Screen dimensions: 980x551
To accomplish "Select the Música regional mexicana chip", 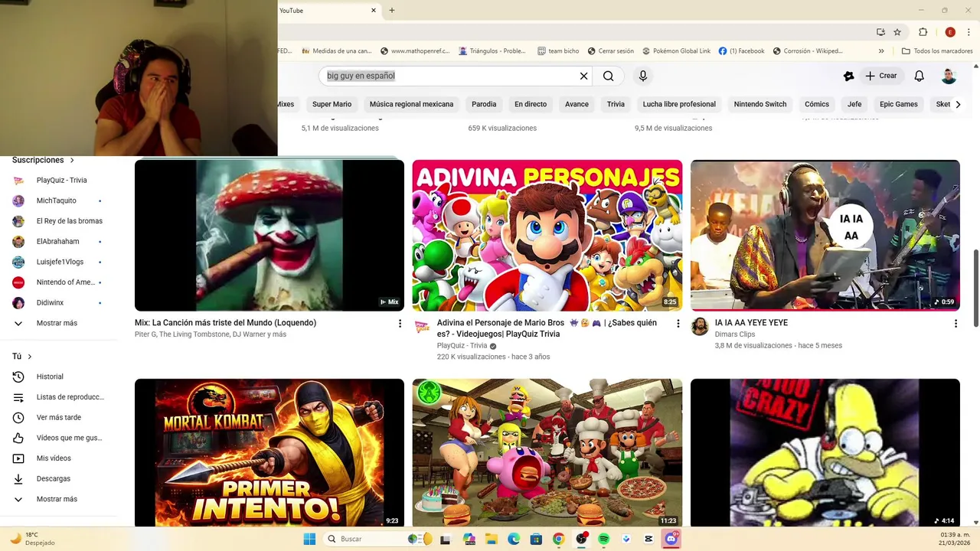I will tap(411, 104).
